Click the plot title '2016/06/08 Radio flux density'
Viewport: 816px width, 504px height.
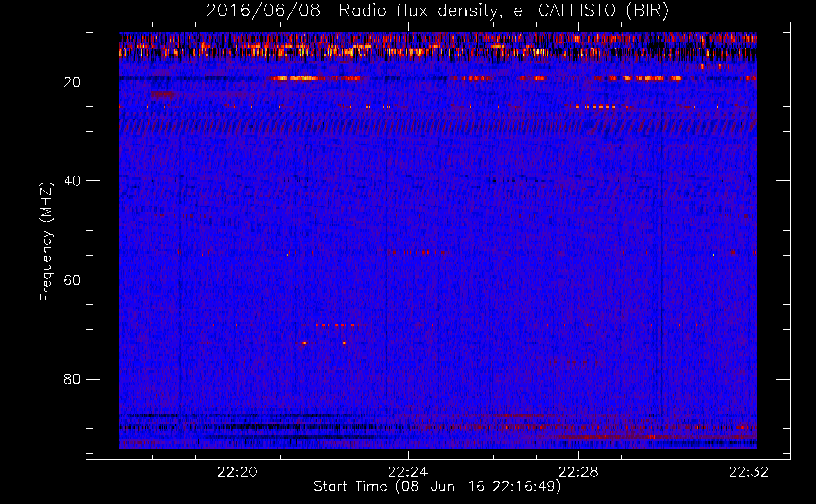pos(437,11)
